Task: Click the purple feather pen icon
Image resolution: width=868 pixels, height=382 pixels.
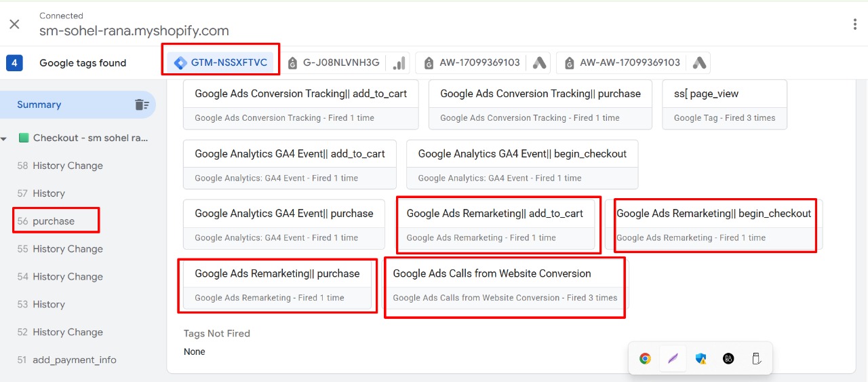Action: point(673,358)
